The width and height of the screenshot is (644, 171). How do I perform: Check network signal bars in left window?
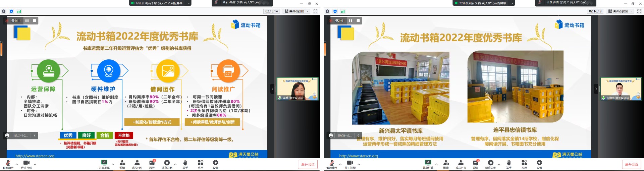[x=19, y=11]
